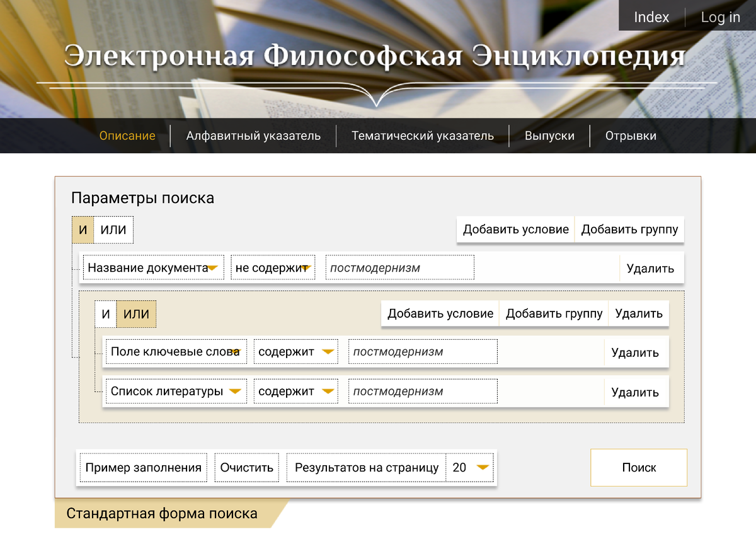
Task: Open the Название документа field dropdown
Action: pyautogui.click(x=154, y=268)
